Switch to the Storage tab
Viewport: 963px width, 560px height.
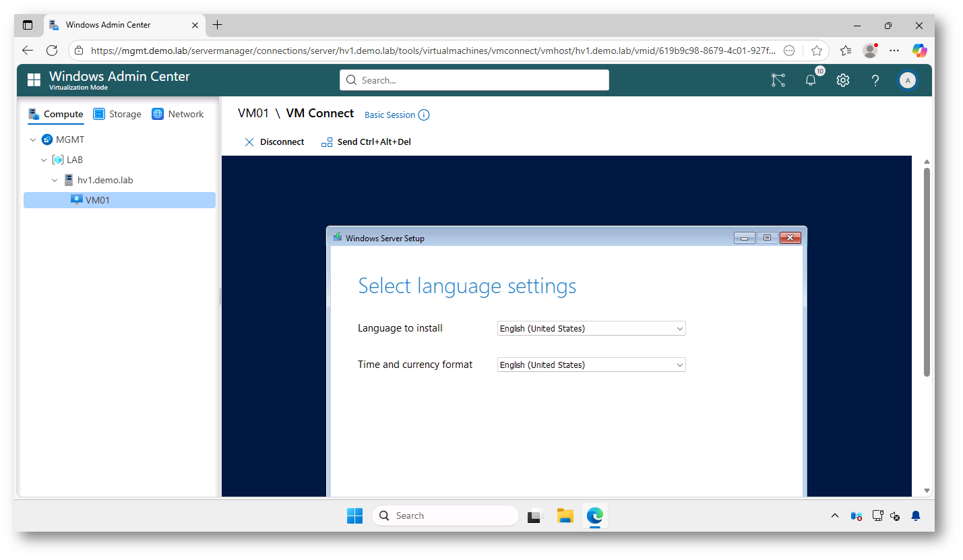point(117,114)
